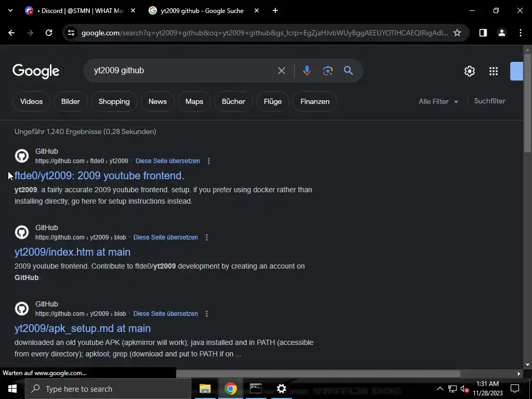
Task: Click GitHub favicon of first result
Action: pyautogui.click(x=22, y=156)
